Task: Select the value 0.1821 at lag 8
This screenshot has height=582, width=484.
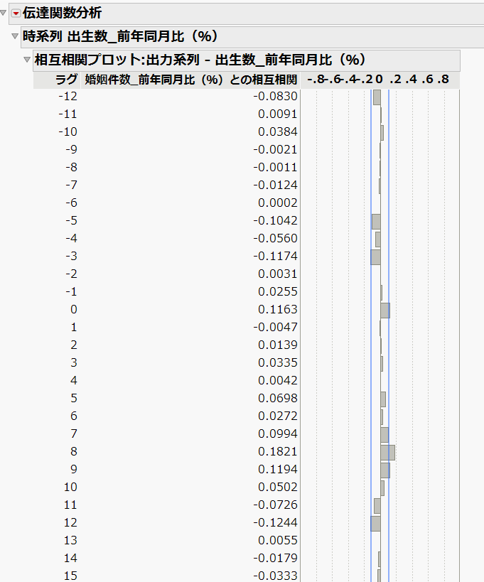Action: pos(278,451)
